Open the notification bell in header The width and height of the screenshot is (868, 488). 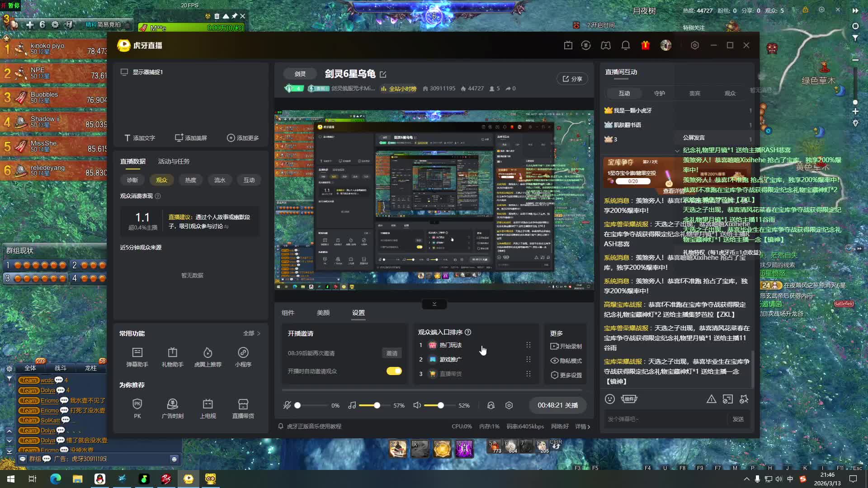pos(626,45)
